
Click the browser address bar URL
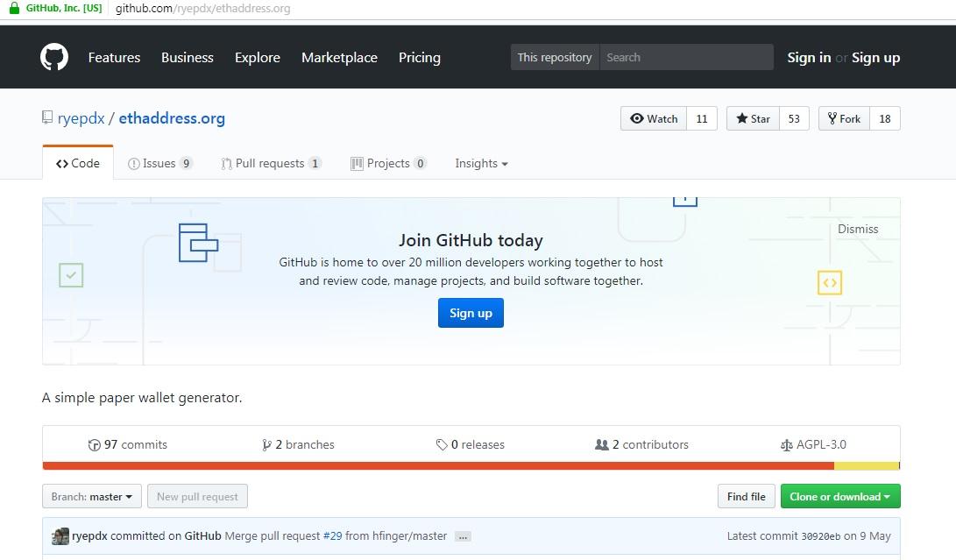pos(203,9)
